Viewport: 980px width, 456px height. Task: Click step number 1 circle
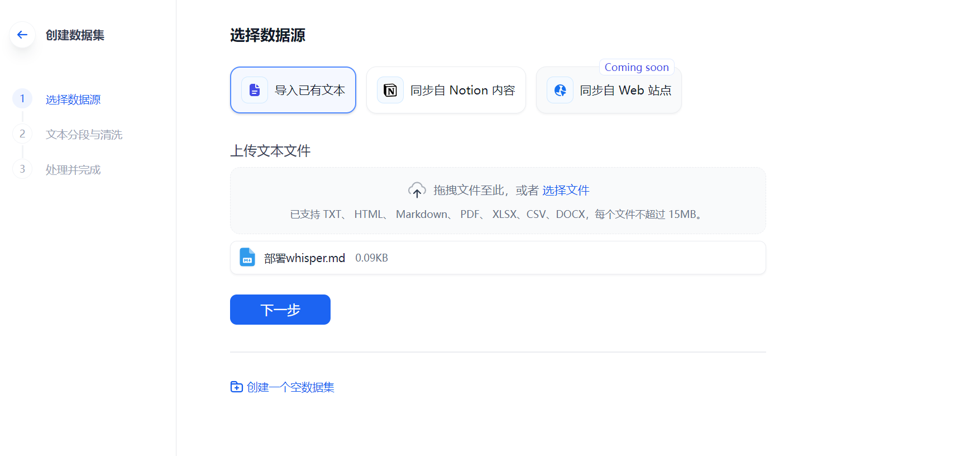(x=22, y=99)
